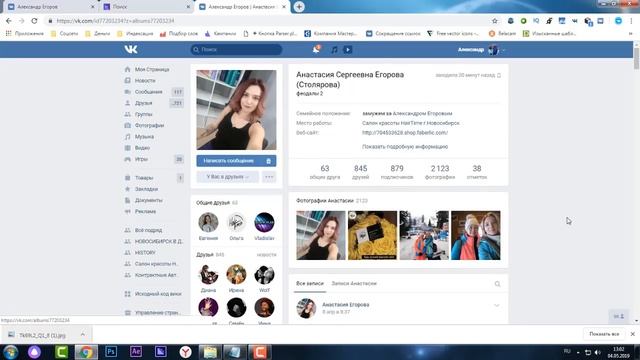Open friend Диана's avatar
The image size is (640, 360).
tap(208, 274)
